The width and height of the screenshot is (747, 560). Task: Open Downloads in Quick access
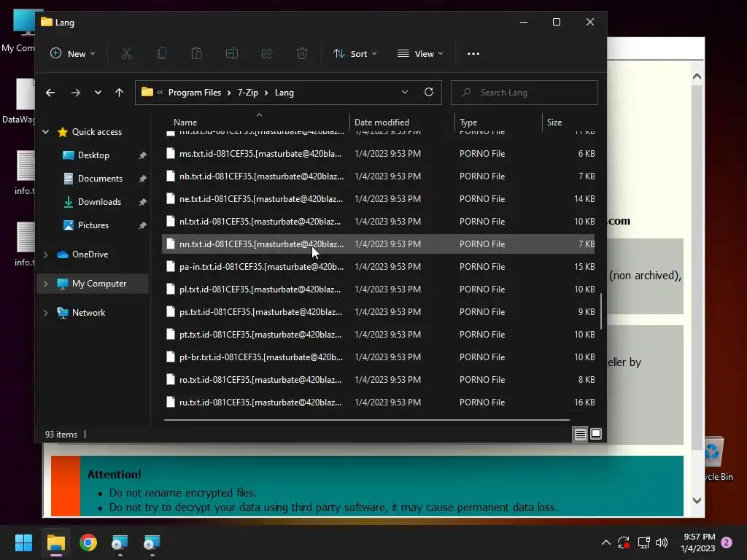[x=99, y=202]
